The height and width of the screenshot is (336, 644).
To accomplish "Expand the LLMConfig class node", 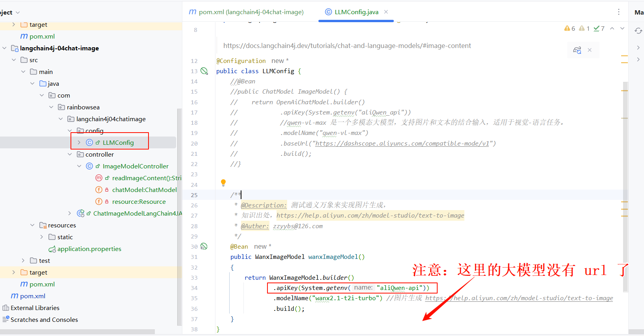I will click(79, 142).
